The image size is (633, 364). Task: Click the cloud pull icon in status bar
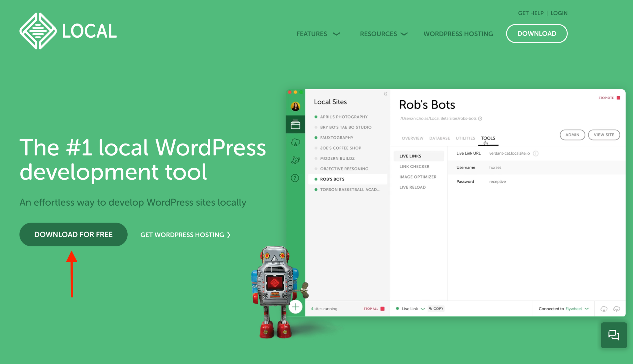click(x=603, y=308)
